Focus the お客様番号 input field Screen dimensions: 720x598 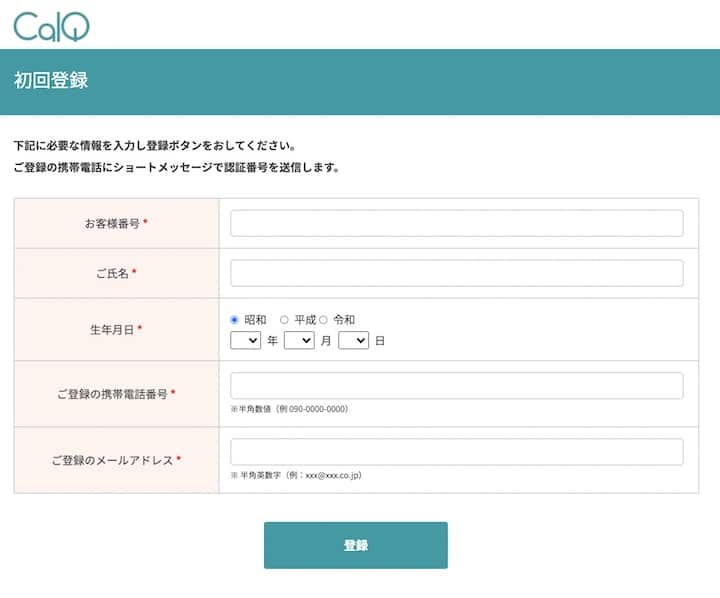click(456, 223)
